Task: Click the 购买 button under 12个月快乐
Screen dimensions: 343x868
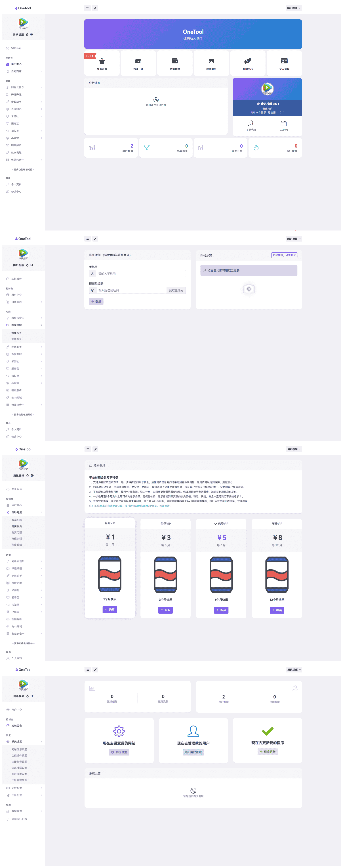Action: (x=277, y=610)
